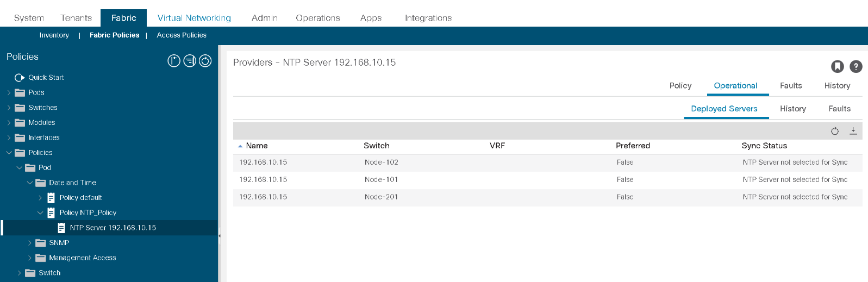Expand the Pods folder

9,92
